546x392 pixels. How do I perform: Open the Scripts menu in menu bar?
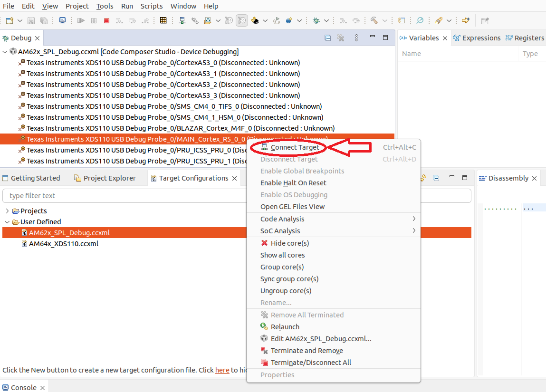(151, 6)
